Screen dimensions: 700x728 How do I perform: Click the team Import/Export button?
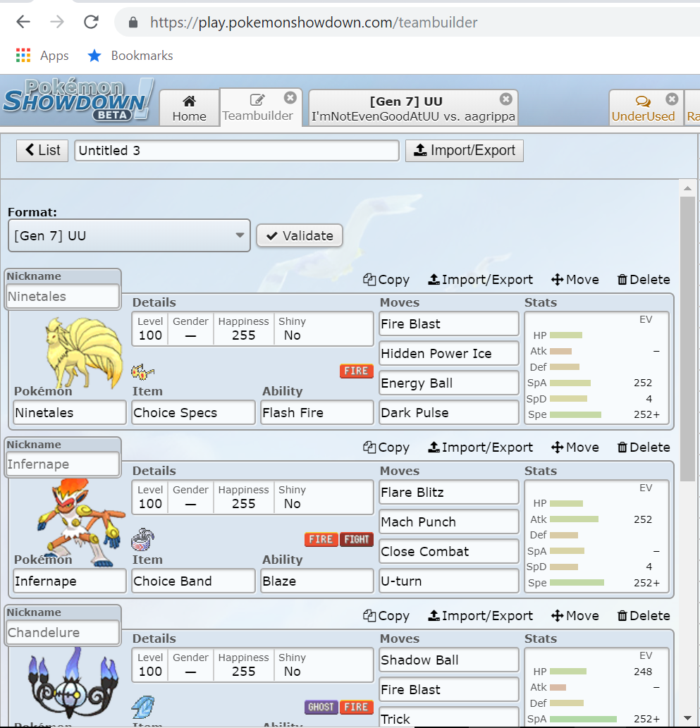click(x=464, y=150)
